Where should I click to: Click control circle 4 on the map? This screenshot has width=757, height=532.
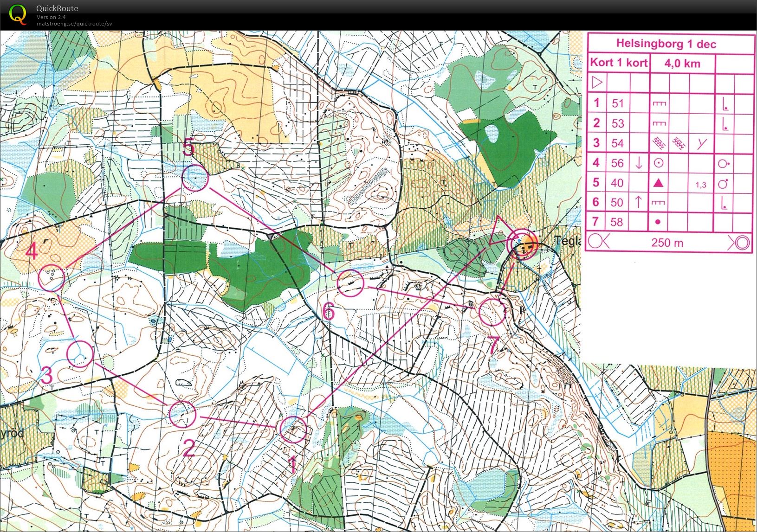point(51,277)
